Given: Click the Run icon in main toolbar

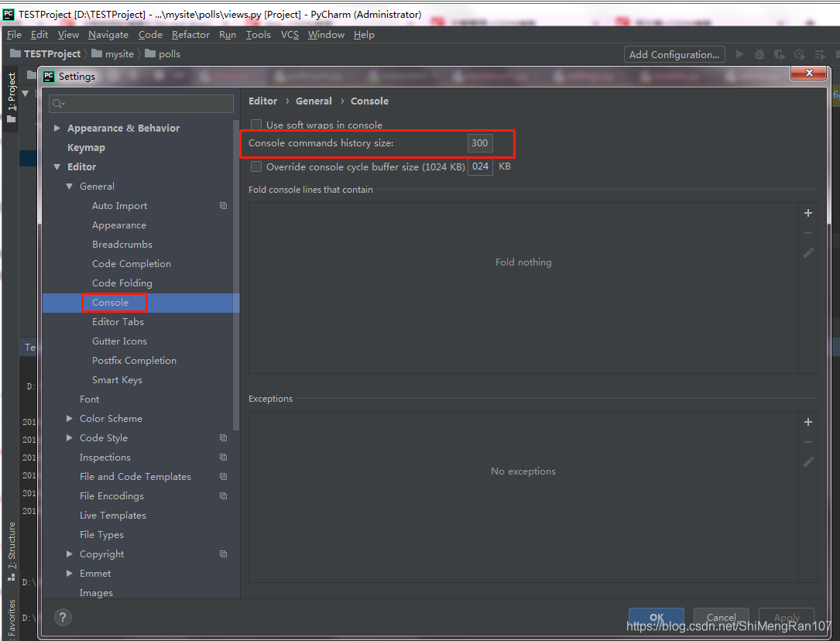Looking at the screenshot, I should point(740,54).
